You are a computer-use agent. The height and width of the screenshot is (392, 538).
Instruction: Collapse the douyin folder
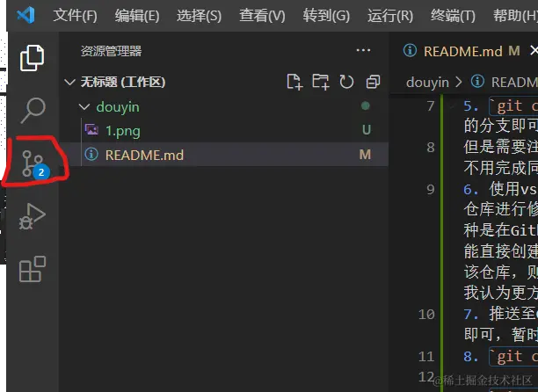(84, 107)
